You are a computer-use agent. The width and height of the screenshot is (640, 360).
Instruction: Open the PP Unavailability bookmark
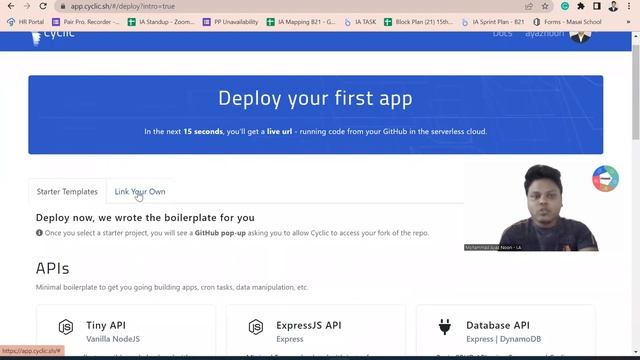(x=231, y=22)
